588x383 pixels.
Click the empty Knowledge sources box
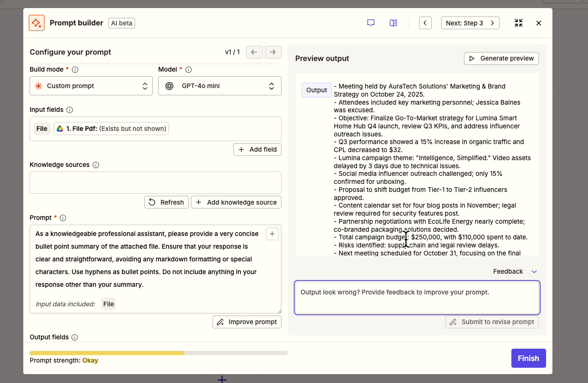click(155, 183)
